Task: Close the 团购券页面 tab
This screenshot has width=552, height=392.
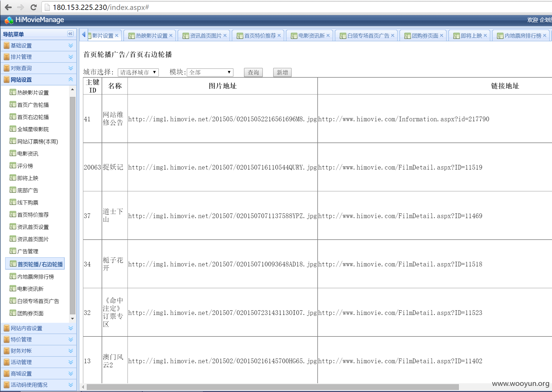Action: click(x=442, y=35)
